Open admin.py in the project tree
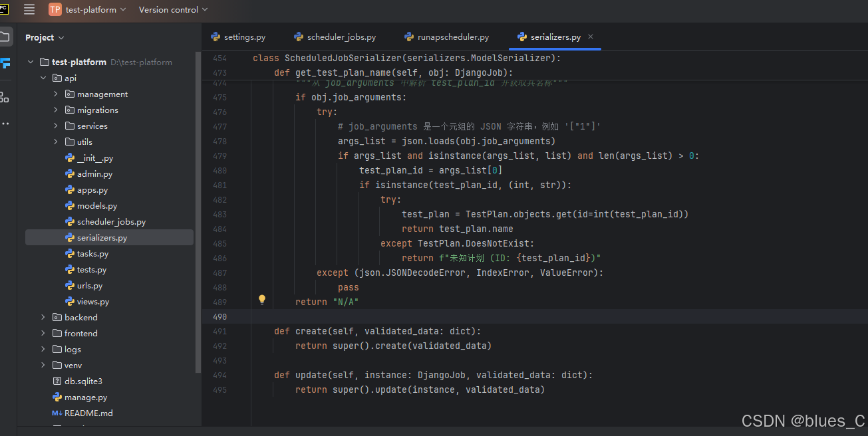The image size is (868, 436). click(x=94, y=173)
